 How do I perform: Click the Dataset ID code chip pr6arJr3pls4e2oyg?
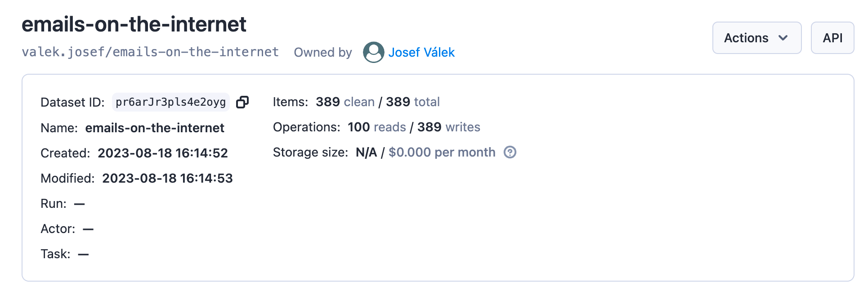(x=170, y=102)
